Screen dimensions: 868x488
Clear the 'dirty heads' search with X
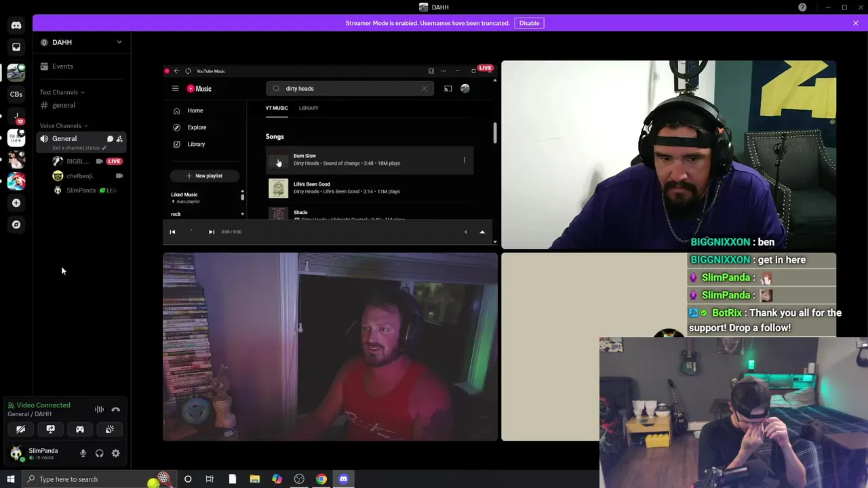coord(425,88)
